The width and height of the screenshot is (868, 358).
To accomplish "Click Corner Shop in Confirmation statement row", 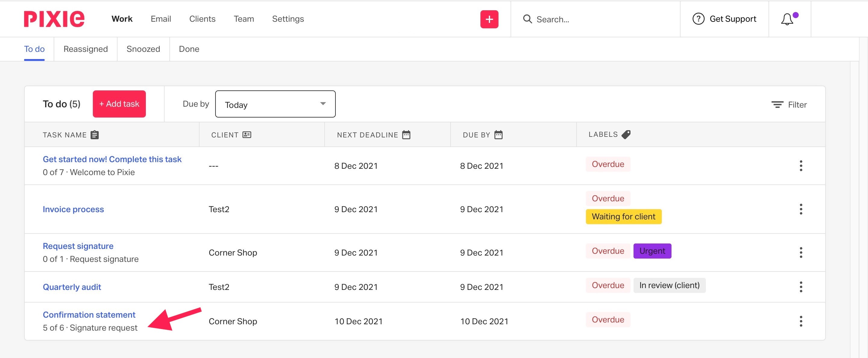I will coord(233,321).
